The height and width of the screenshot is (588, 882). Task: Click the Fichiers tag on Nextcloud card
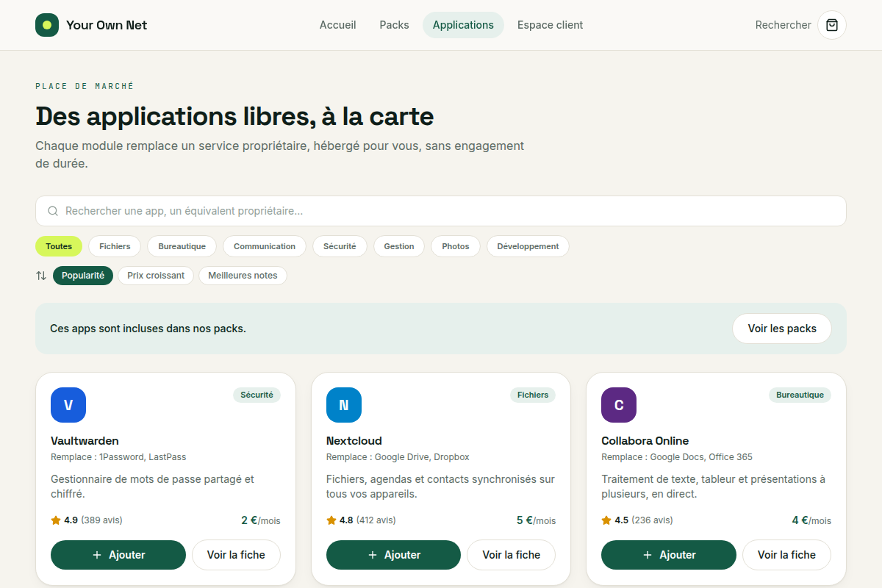533,395
